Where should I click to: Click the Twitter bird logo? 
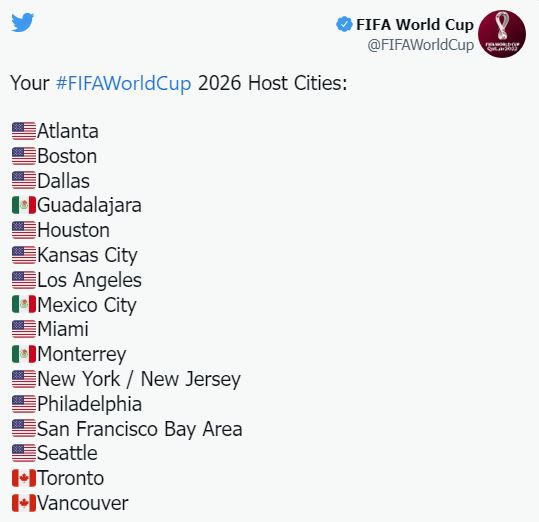[x=22, y=22]
